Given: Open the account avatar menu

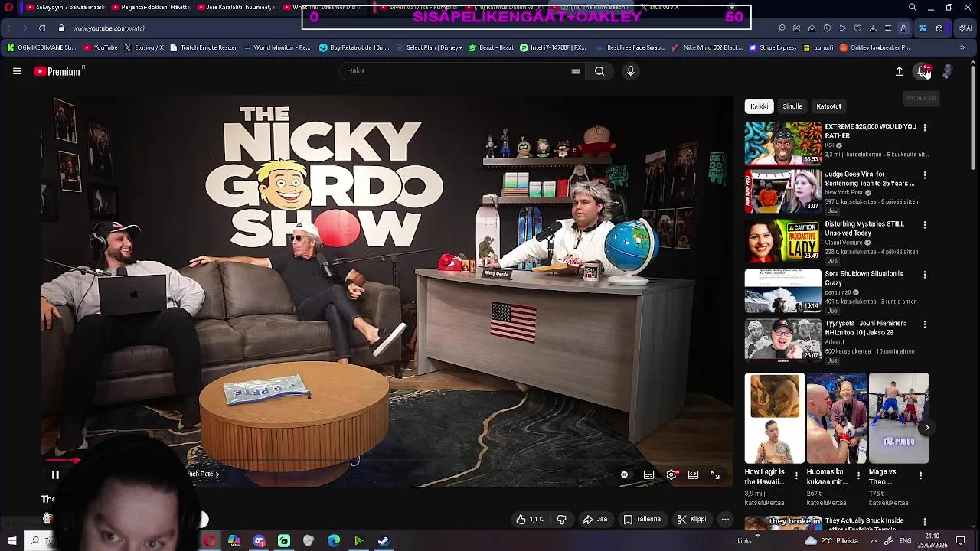Looking at the screenshot, I should (948, 71).
